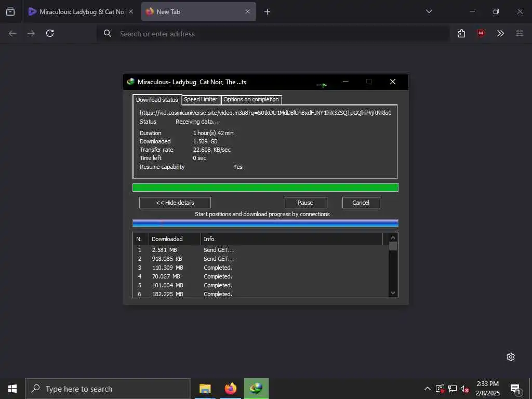532x399 pixels.
Task: Open the uBlock Origin extension icon
Action: (481, 33)
